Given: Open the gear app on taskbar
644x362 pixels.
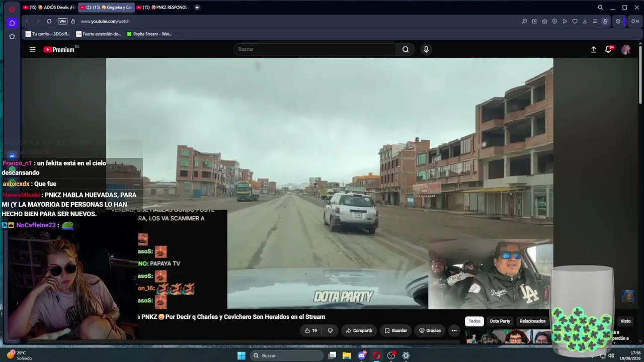Looking at the screenshot, I should [406, 355].
